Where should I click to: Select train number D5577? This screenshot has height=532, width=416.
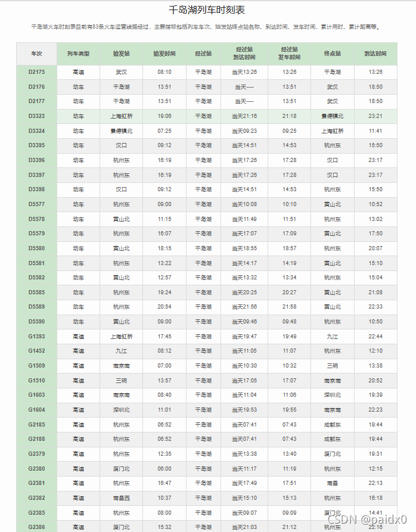36,204
